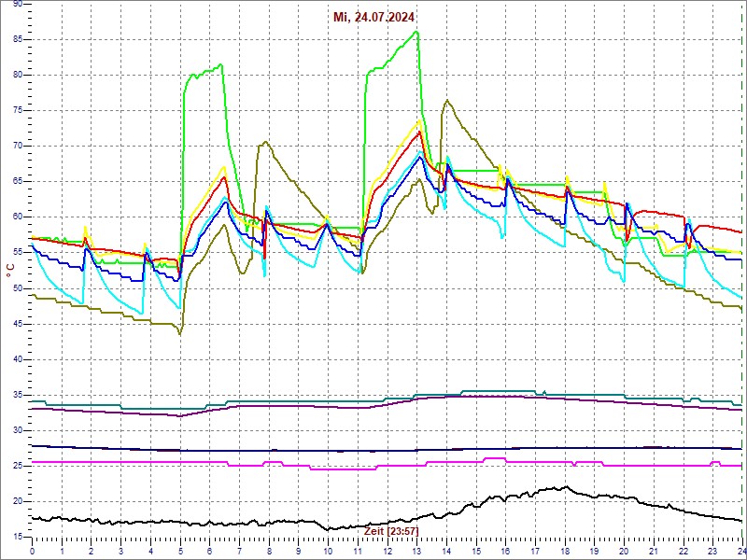
Task: Pick the hour 16 label on the time axis
Action: click(505, 550)
